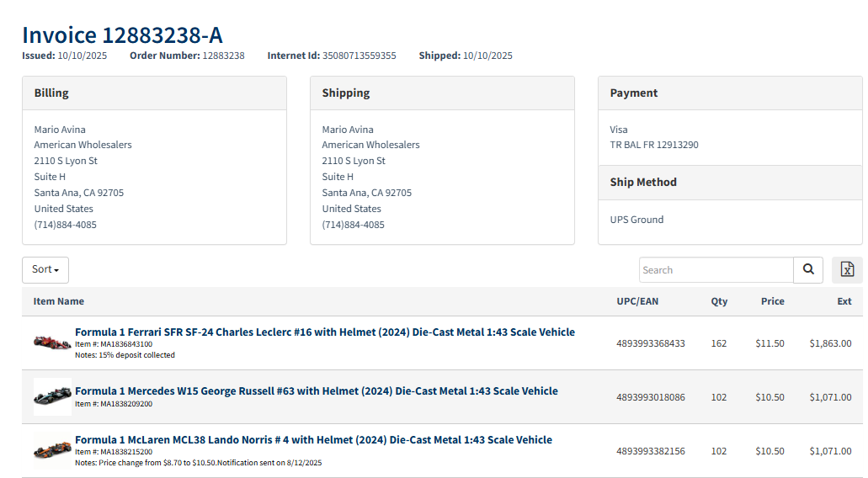Screen dimensions: 868x478
Task: Click the TR BAL FR 12913290 text
Action: tap(654, 145)
